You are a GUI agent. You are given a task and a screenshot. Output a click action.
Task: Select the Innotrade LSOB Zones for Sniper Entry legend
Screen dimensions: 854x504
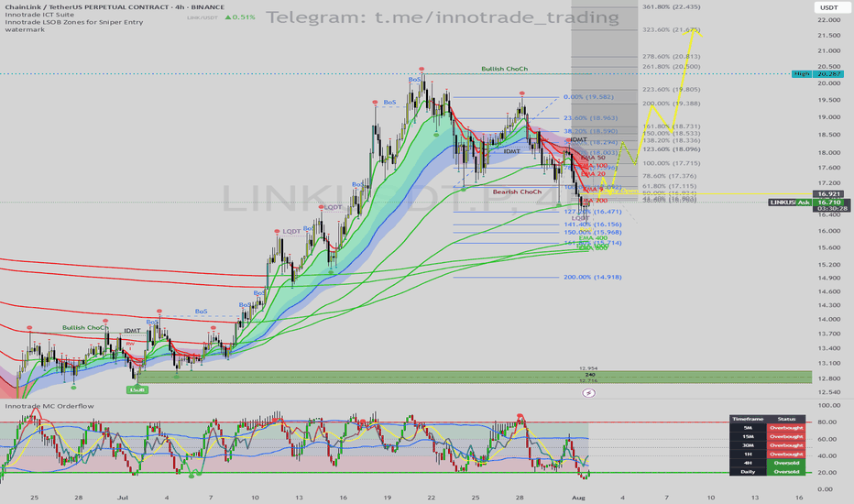pos(74,22)
